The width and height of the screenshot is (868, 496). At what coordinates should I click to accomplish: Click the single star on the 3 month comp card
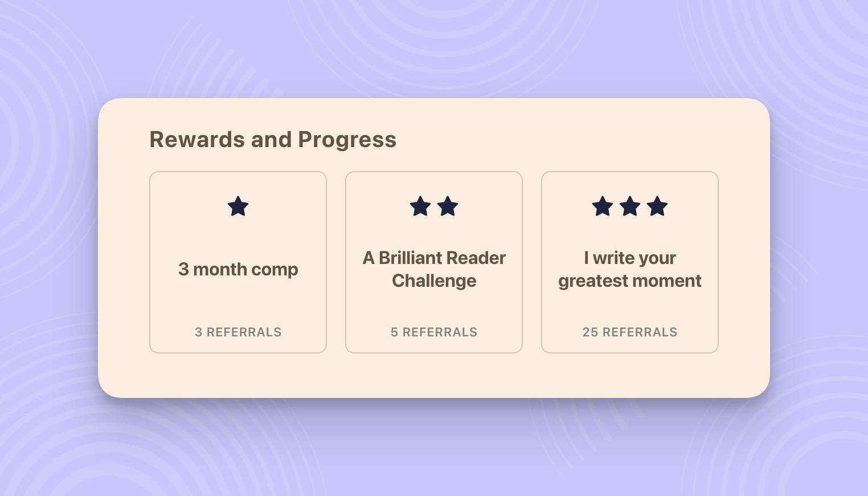[238, 206]
